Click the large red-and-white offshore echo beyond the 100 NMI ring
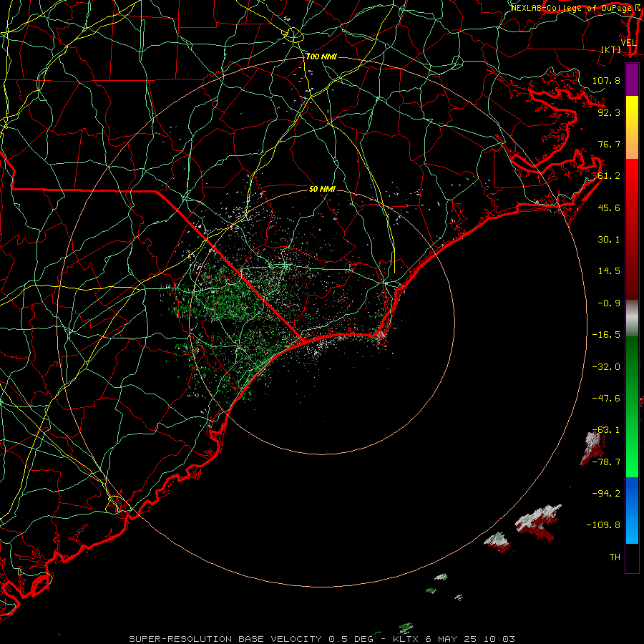The width and height of the screenshot is (644, 644). [x=538, y=522]
